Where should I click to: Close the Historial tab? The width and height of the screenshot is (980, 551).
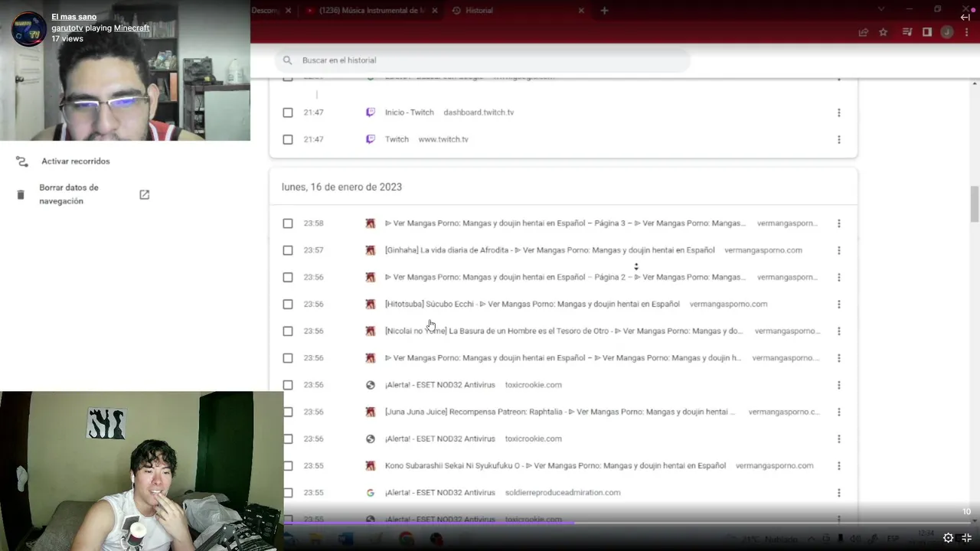[581, 11]
